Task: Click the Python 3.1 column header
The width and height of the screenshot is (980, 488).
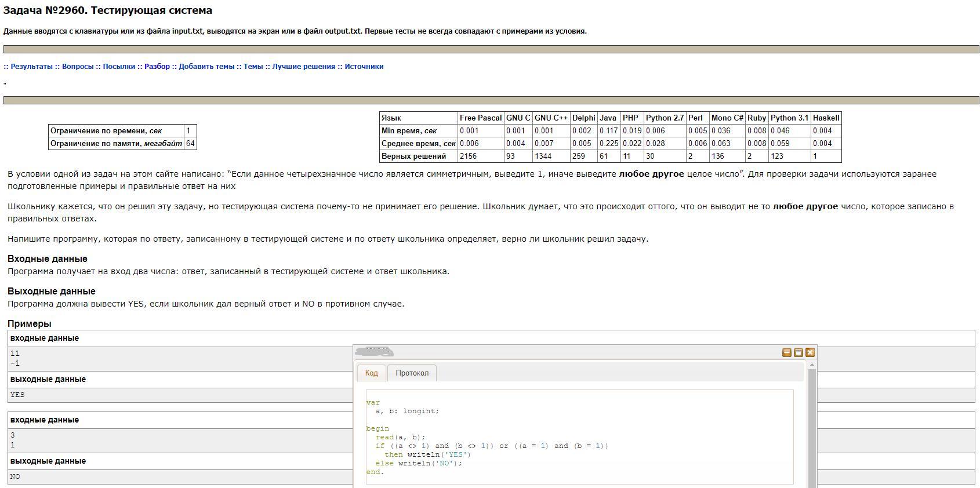Action: tap(789, 118)
